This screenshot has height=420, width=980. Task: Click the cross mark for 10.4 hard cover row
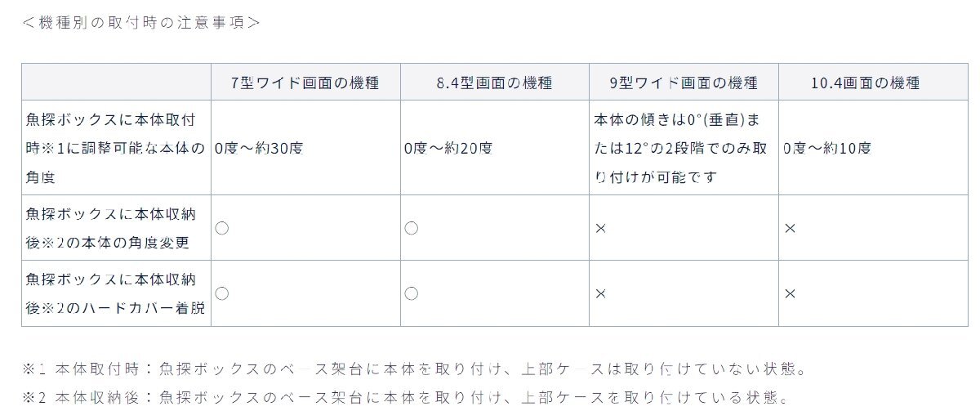pos(790,293)
